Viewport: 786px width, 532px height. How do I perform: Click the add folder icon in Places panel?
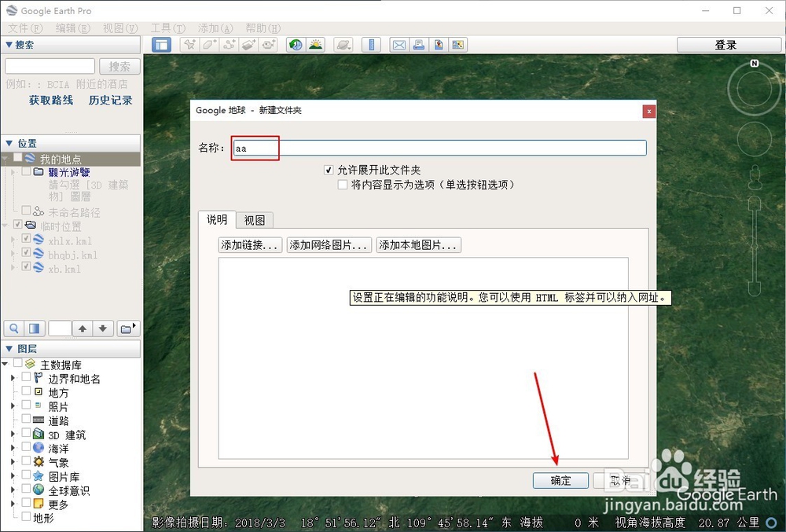point(128,328)
